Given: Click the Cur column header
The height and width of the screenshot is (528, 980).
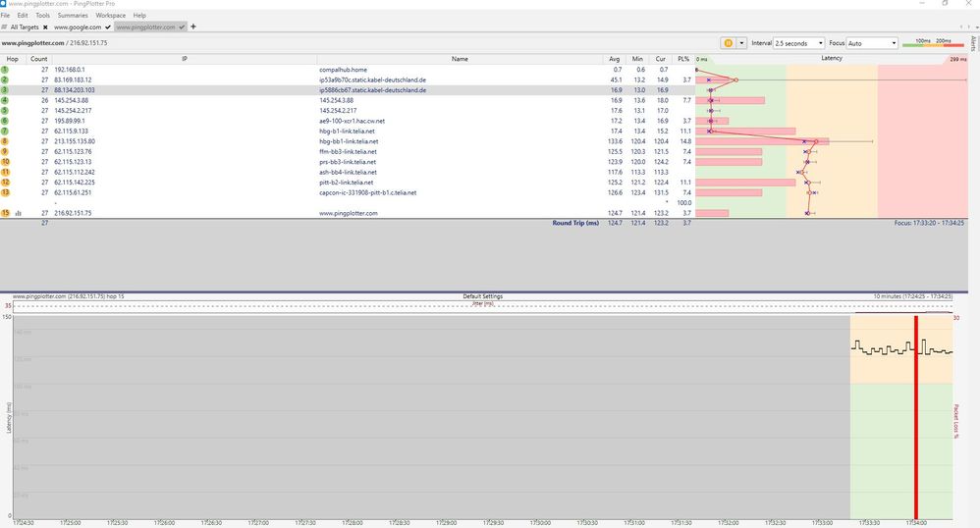Looking at the screenshot, I should click(660, 59).
